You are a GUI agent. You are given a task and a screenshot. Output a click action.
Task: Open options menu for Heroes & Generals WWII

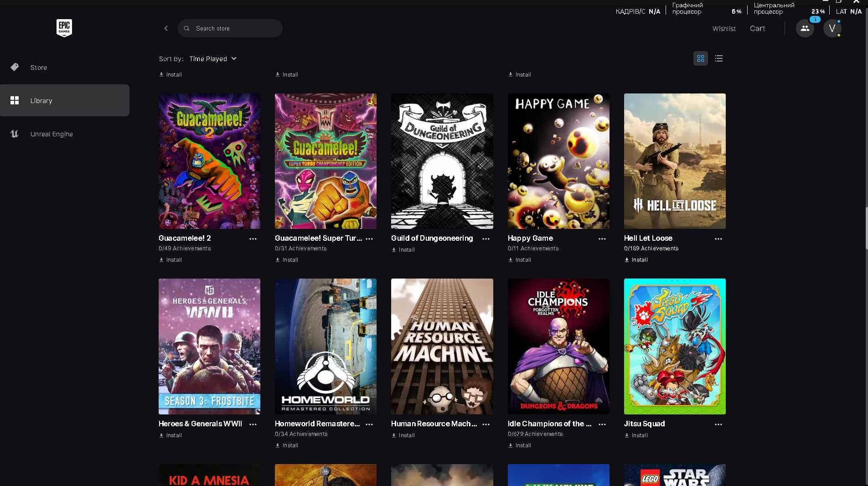coord(253,424)
